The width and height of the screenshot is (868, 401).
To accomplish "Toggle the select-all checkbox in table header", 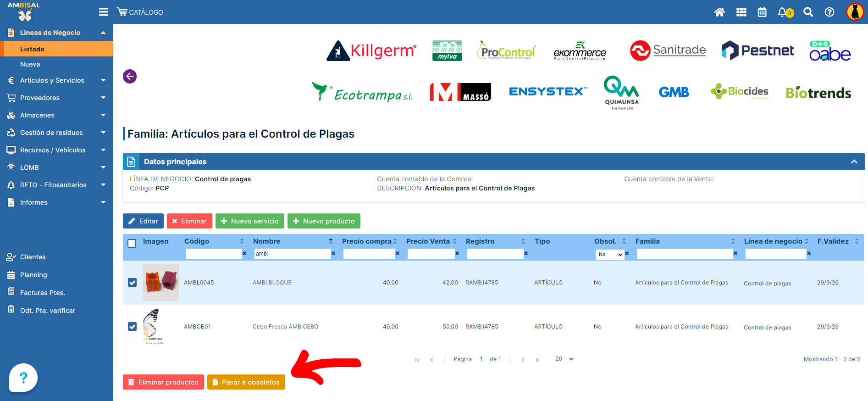I will [x=132, y=244].
